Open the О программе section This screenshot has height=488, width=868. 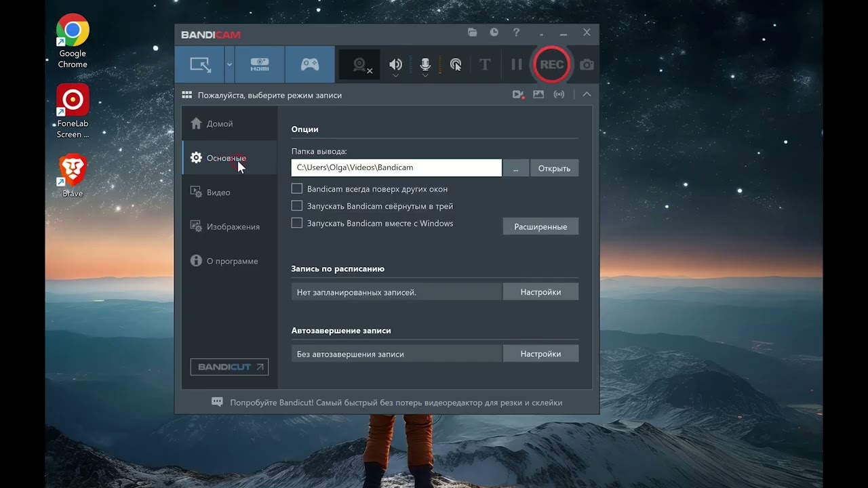click(x=230, y=261)
